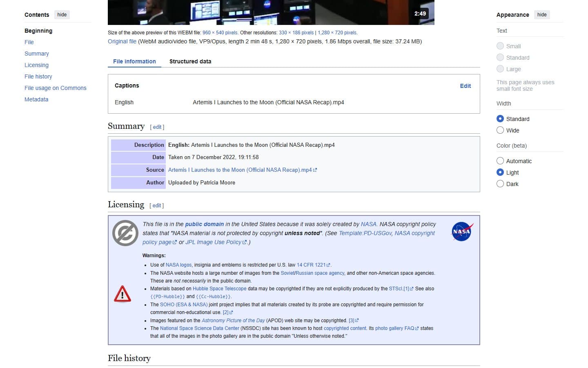
Task: Open the National Space Science Data Center link
Action: click(200, 328)
